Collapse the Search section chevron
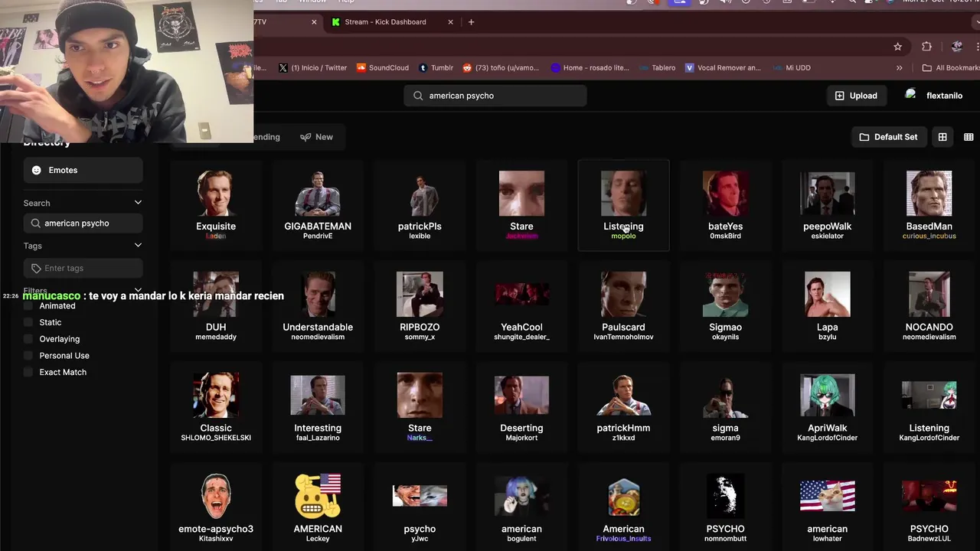Viewport: 980px width, 551px height. coord(138,203)
